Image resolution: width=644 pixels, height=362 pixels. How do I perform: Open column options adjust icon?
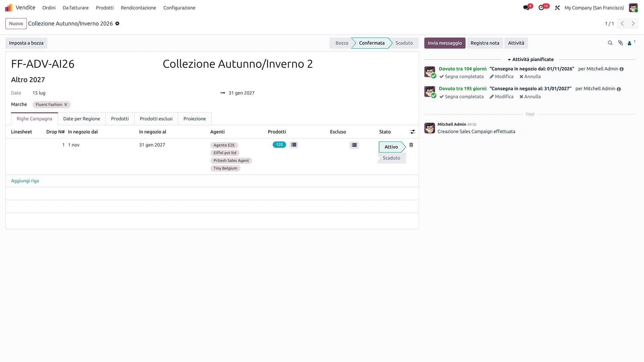pos(412,132)
